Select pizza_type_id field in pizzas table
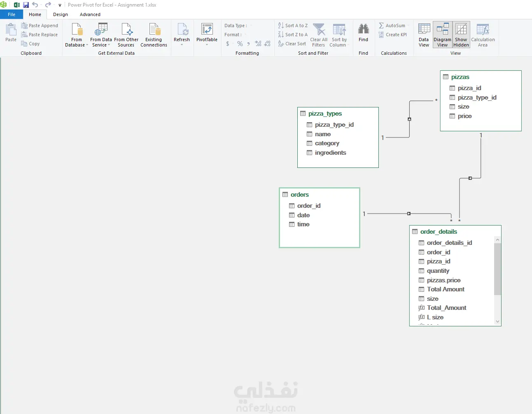This screenshot has height=414, width=532. pyautogui.click(x=477, y=98)
